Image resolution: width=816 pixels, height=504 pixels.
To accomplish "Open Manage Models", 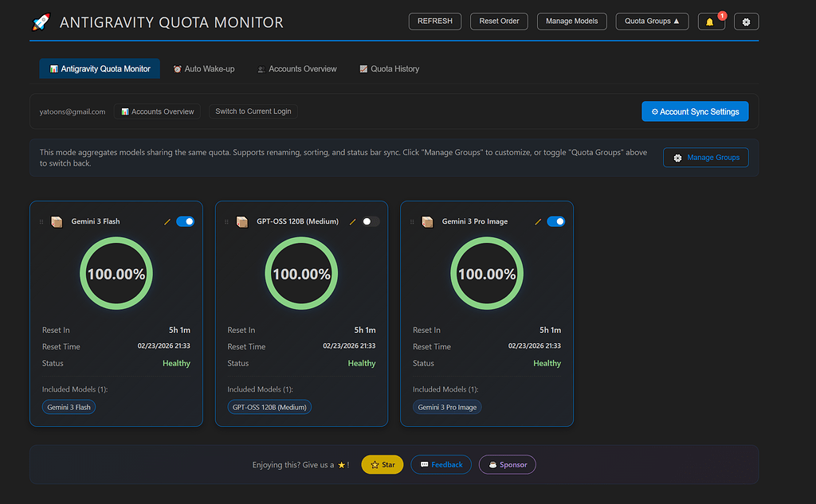I will coord(572,21).
